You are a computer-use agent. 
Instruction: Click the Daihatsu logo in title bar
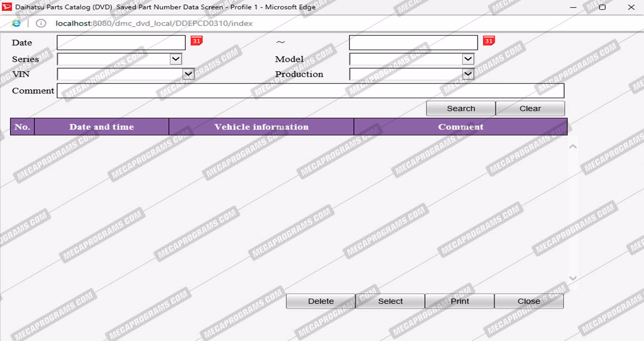point(7,7)
